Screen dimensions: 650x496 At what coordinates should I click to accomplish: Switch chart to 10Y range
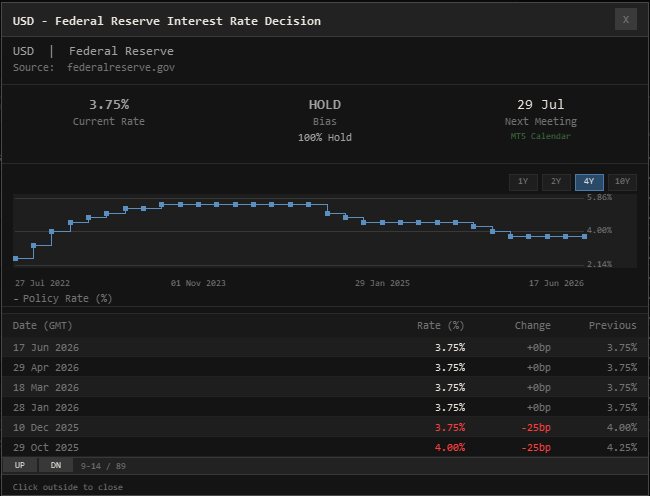[x=622, y=181]
